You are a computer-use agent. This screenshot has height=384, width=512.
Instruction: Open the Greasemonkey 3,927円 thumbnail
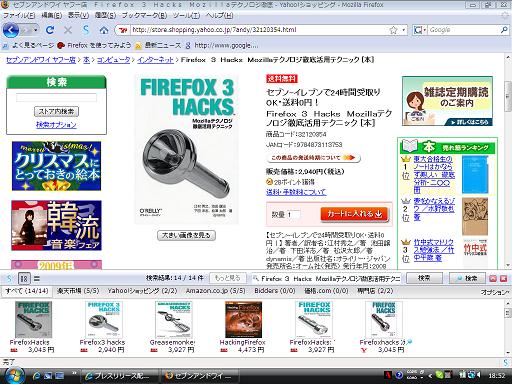click(173, 319)
